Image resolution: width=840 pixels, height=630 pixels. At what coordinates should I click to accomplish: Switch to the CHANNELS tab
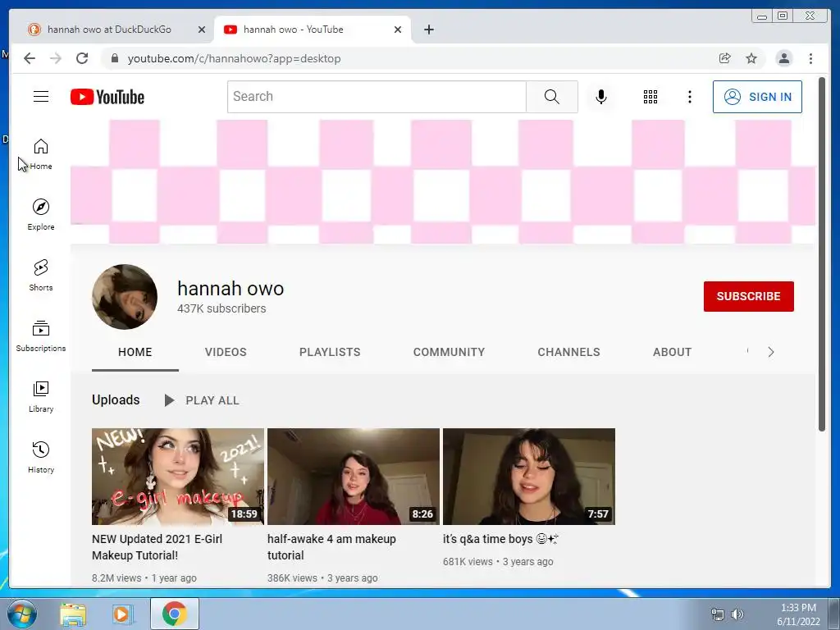point(569,352)
